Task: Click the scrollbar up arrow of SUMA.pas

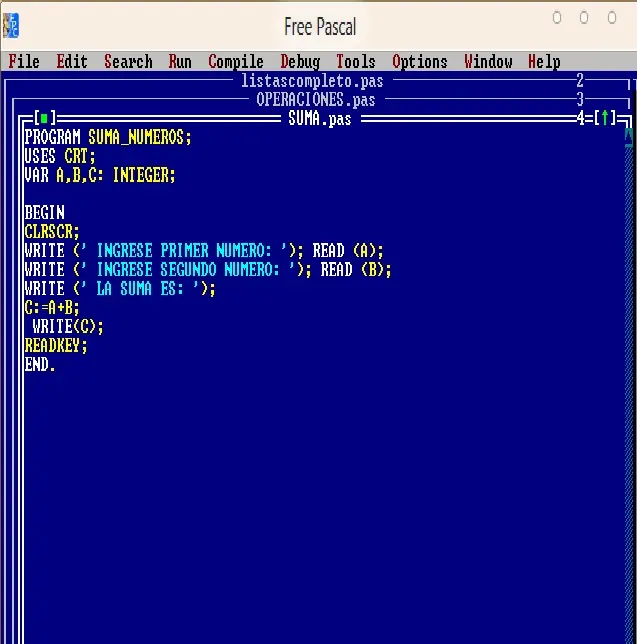Action: pos(629,137)
